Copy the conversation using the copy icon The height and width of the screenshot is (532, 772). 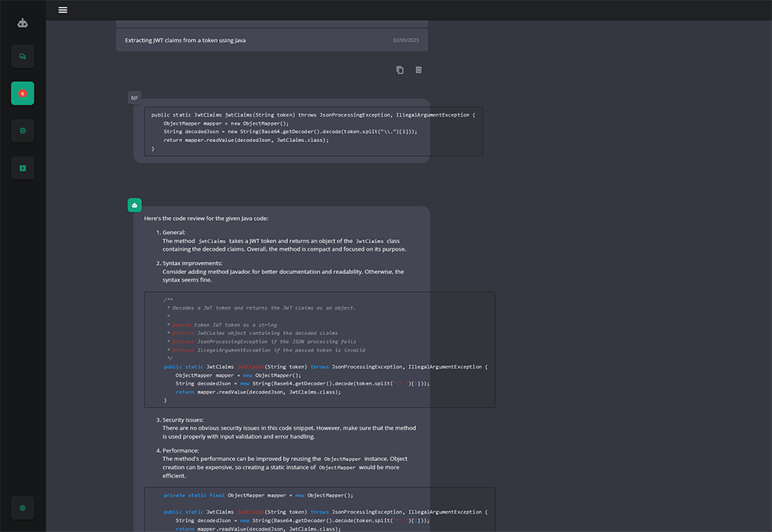[x=400, y=70]
